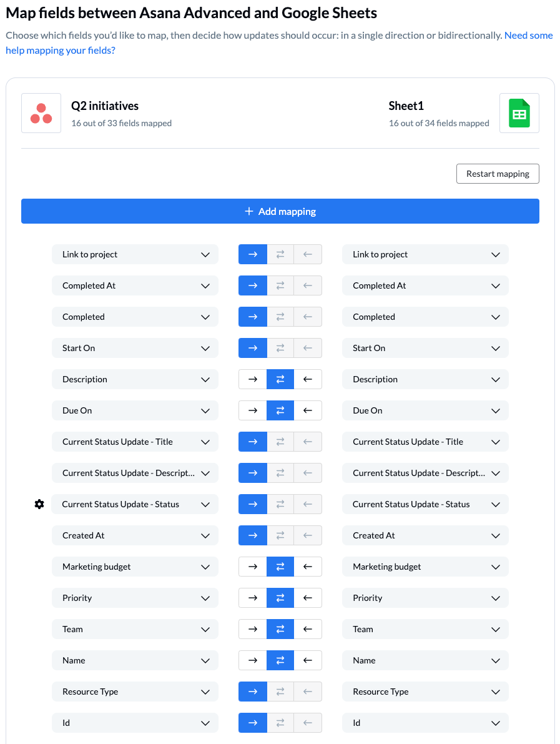Viewport: 560px width, 744px height.
Task: Expand the Google Sheets Completed field dropdown
Action: [425, 317]
